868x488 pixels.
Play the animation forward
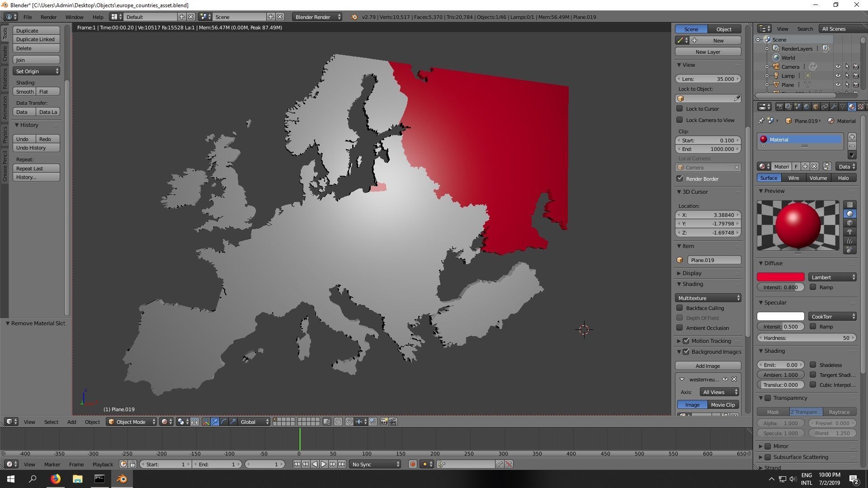point(324,464)
